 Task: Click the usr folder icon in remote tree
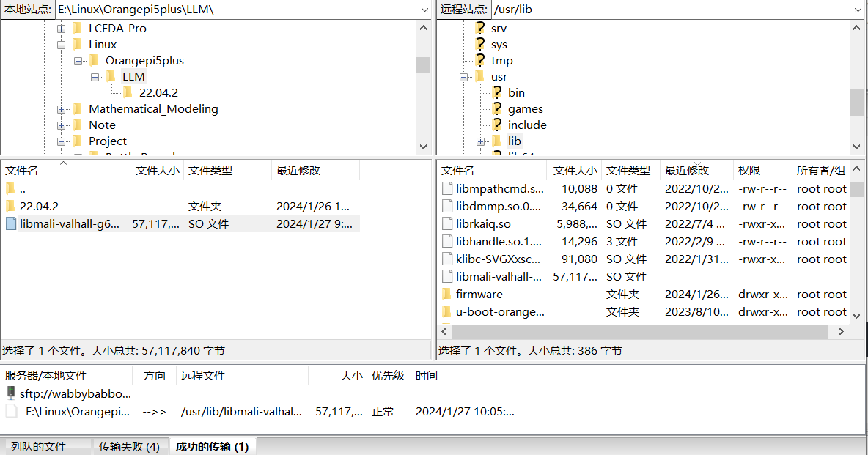point(480,76)
